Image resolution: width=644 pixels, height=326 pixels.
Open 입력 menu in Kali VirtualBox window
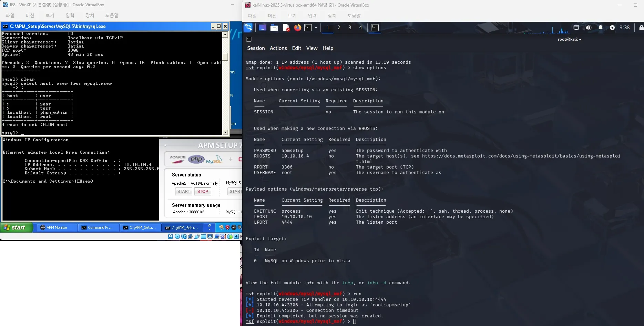point(312,16)
